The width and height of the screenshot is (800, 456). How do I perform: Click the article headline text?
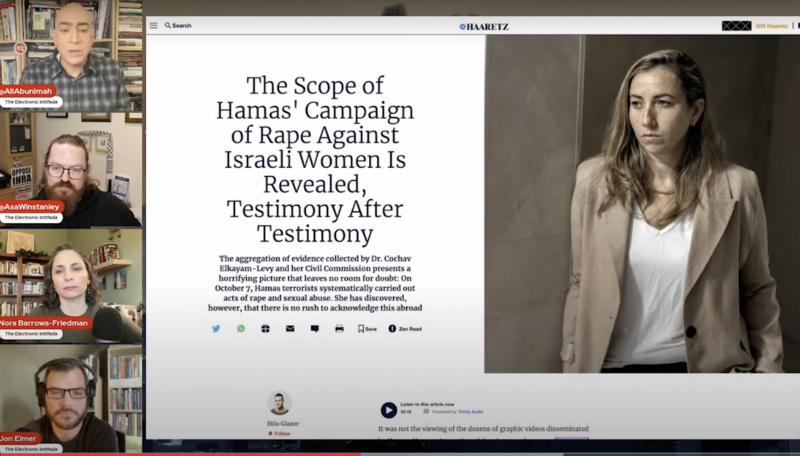tap(315, 159)
